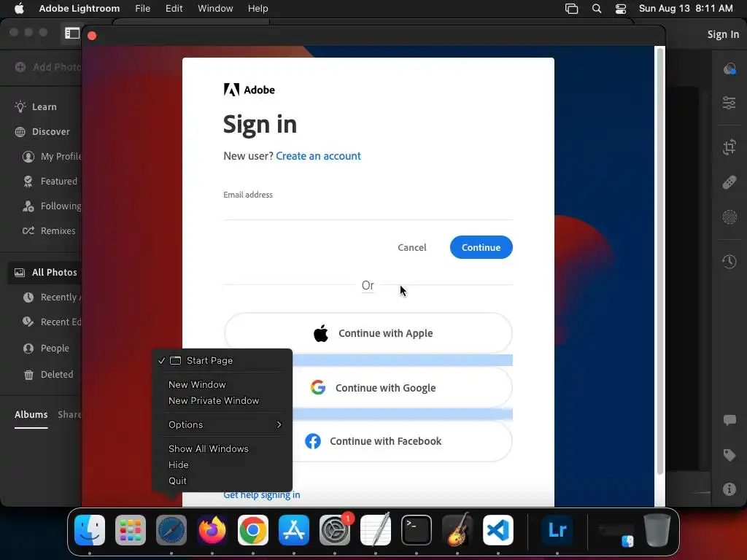
Task: Open Launchpad from the dock
Action: (131, 530)
